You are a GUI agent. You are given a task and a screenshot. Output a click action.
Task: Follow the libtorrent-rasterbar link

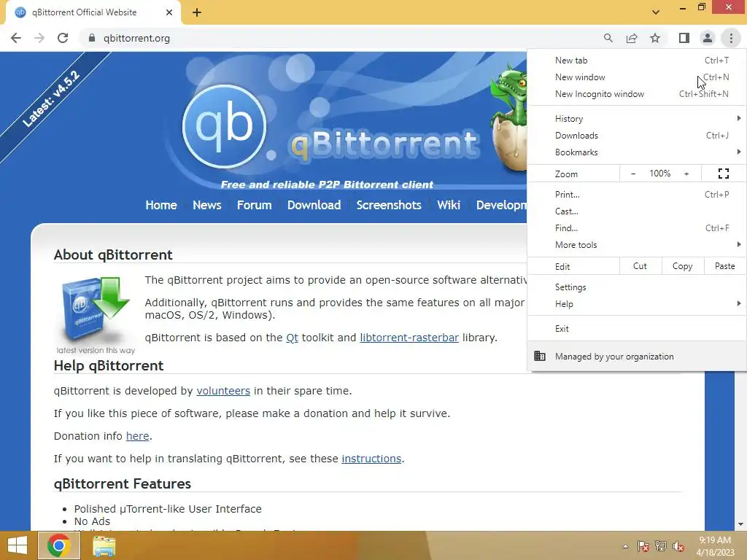point(409,338)
